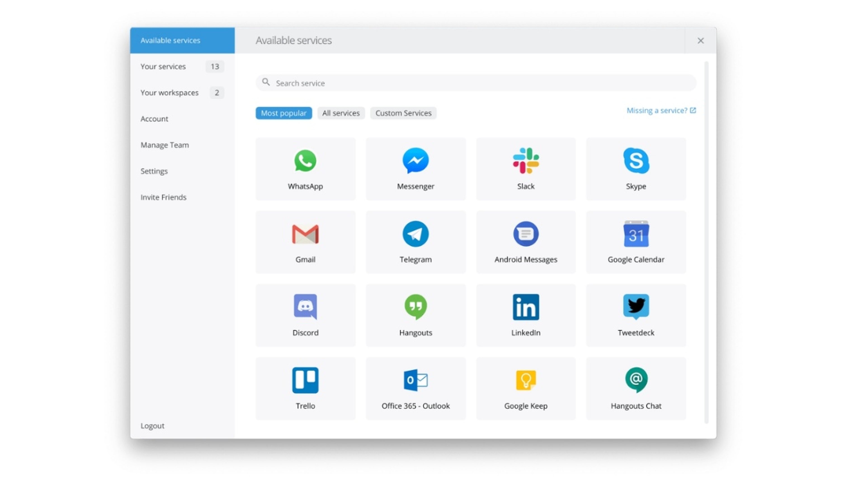This screenshot has width=868, height=488.
Task: Add the Telegram service
Action: 415,242
